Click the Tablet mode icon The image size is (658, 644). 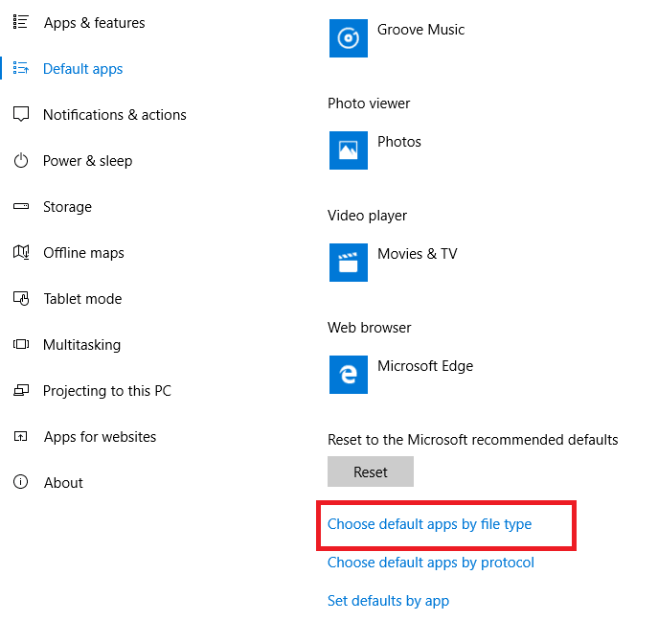(21, 299)
